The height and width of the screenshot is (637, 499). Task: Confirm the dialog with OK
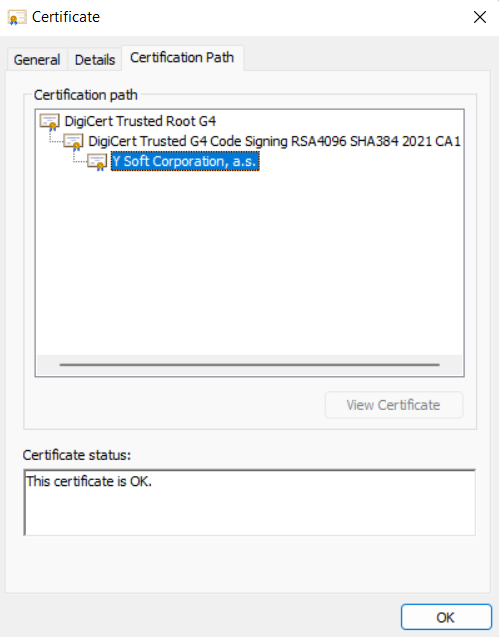click(x=446, y=617)
